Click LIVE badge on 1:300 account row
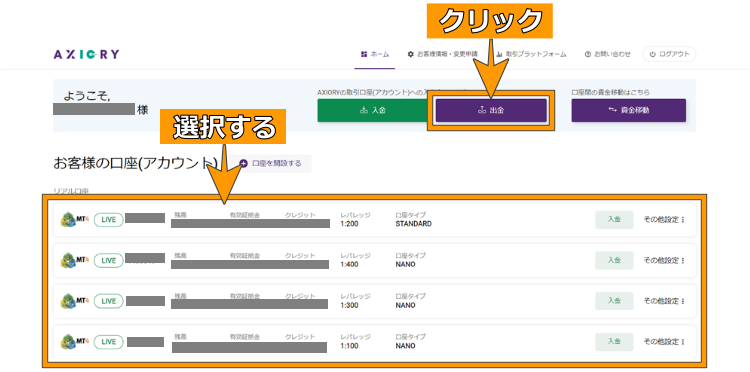This screenshot has height=372, width=750. [x=109, y=301]
